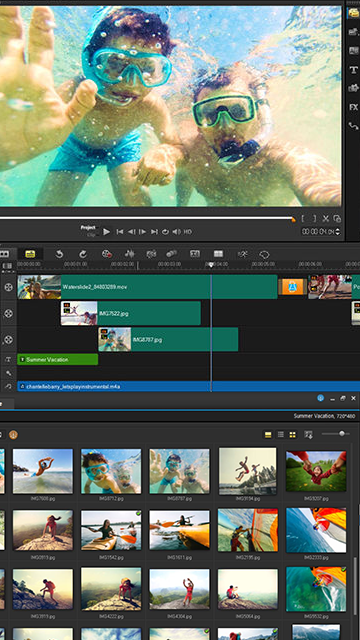Select the IMG2195.jpg windsurfing thumbnail

point(248,530)
